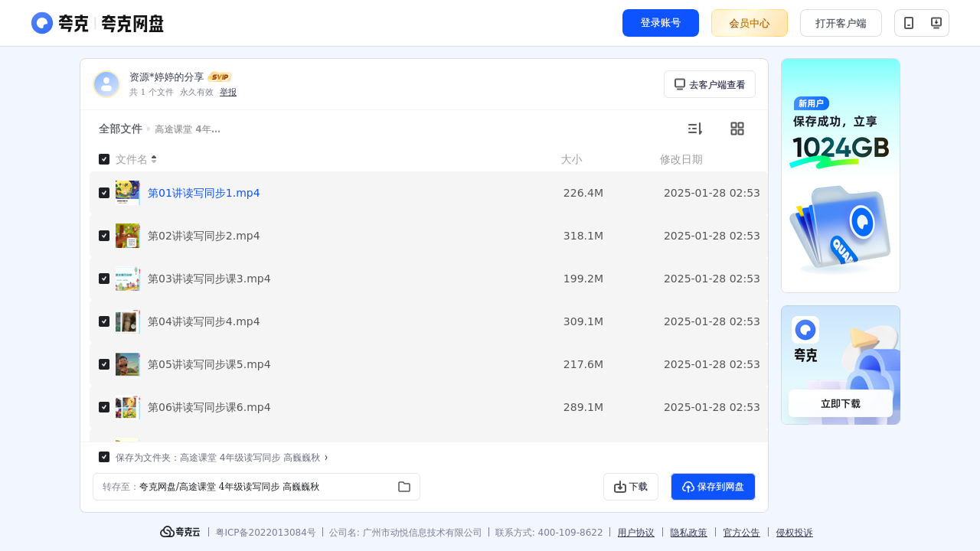
Task: Click the 修改日期 column header
Action: click(681, 159)
